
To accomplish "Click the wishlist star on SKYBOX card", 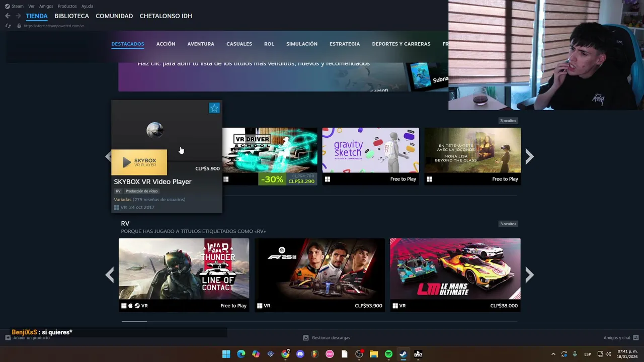I will coord(214,108).
